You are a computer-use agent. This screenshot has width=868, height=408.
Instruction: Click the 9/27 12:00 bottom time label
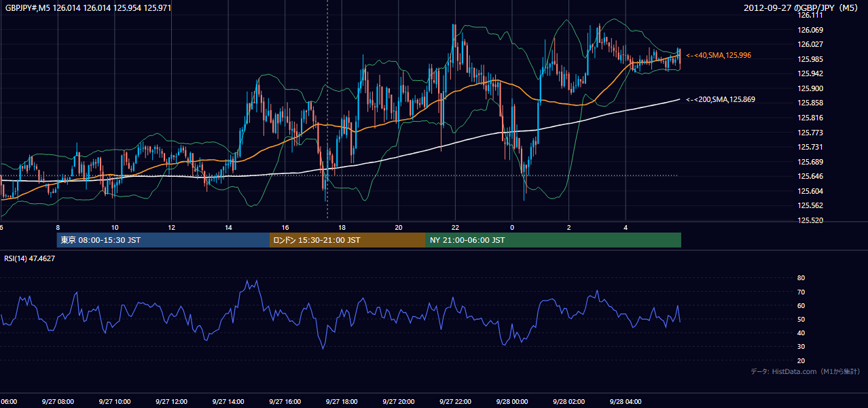tap(171, 402)
